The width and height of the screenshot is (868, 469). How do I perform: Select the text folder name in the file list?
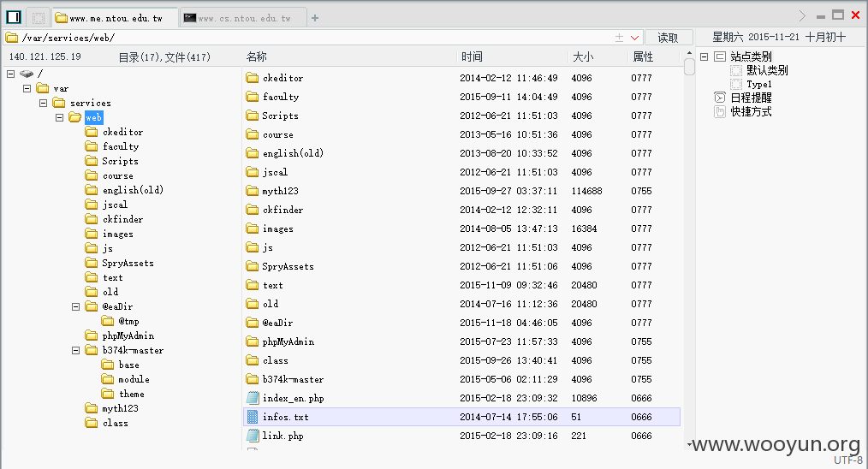273,285
